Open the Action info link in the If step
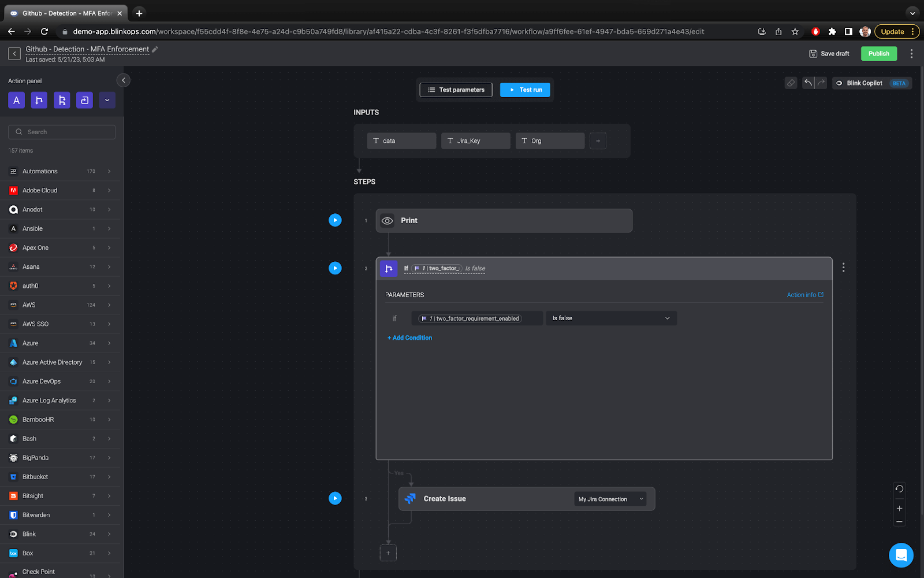Viewport: 924px width, 578px height. pyautogui.click(x=804, y=295)
